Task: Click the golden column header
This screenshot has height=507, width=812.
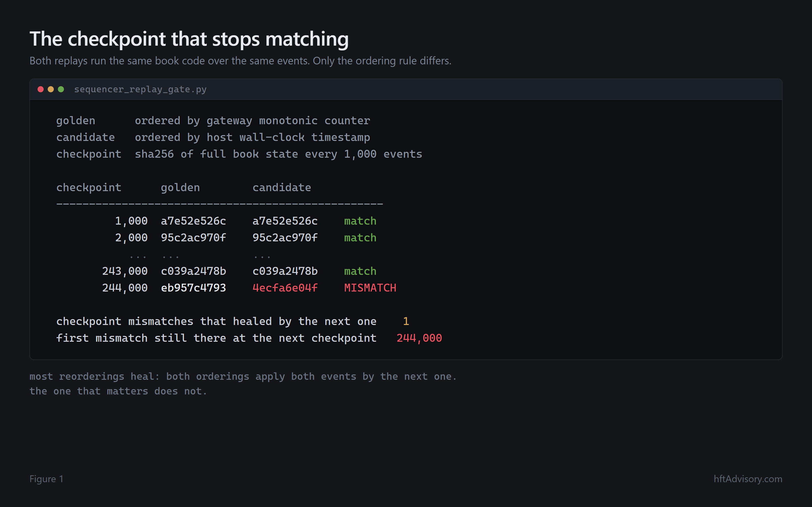Action: 180,187
